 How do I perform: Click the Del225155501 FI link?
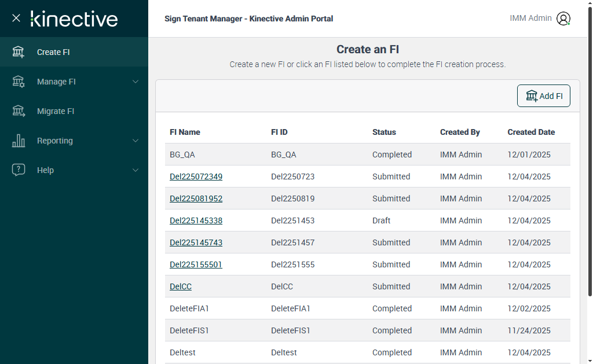point(196,264)
